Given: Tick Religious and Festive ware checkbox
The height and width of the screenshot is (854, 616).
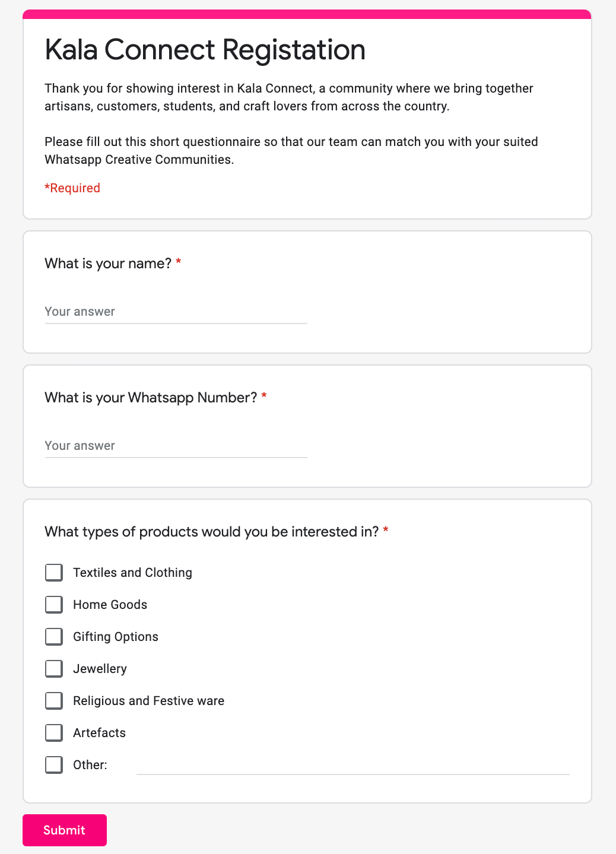Looking at the screenshot, I should (54, 701).
